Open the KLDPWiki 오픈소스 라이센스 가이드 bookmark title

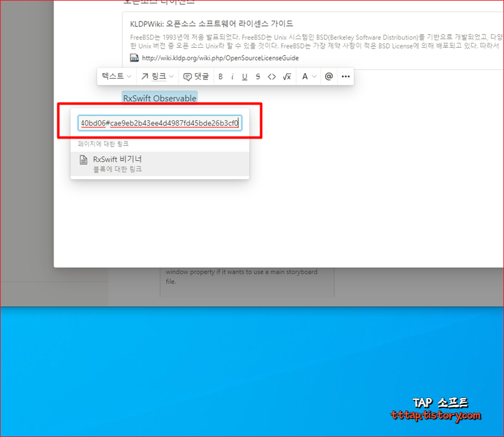point(212,24)
